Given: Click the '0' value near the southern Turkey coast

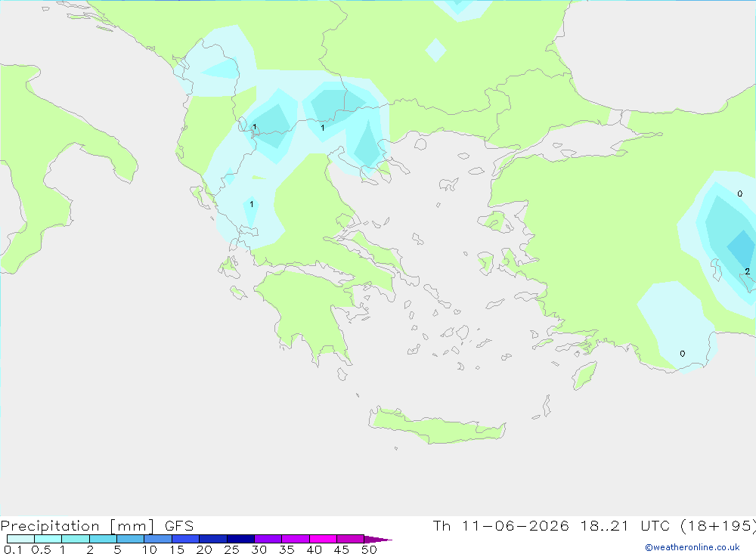Looking at the screenshot, I should tap(682, 354).
